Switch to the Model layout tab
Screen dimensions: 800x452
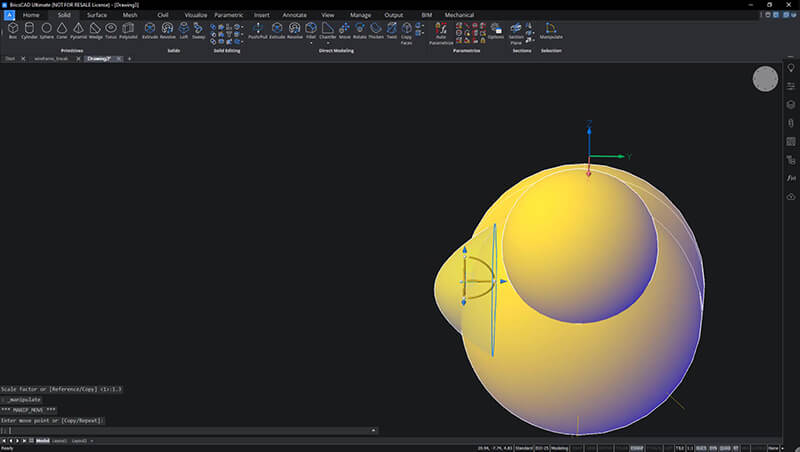(42, 441)
